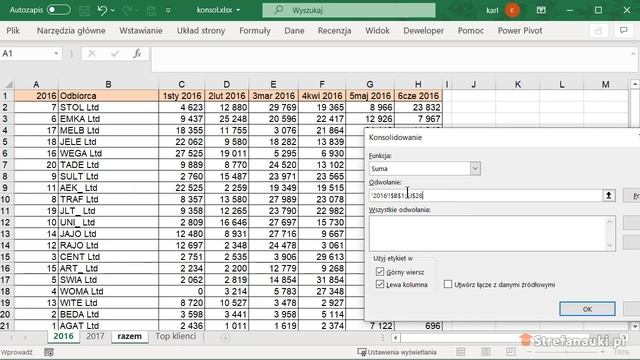This screenshot has height=360, width=640.
Task: Click the Comments icon in ribbon
Action: tap(623, 31)
